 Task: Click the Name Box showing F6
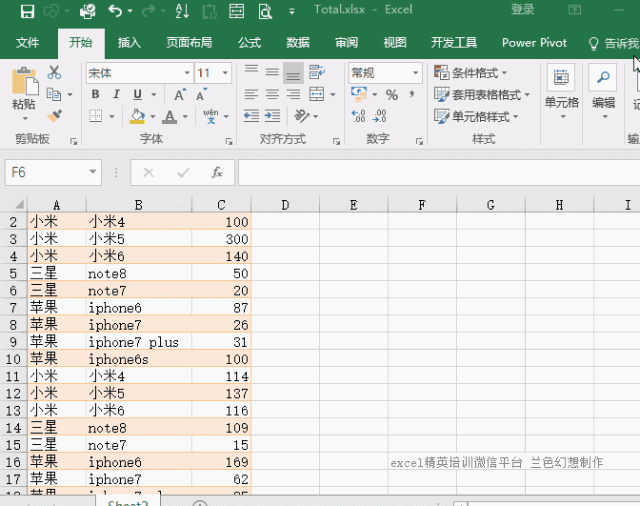click(x=53, y=173)
